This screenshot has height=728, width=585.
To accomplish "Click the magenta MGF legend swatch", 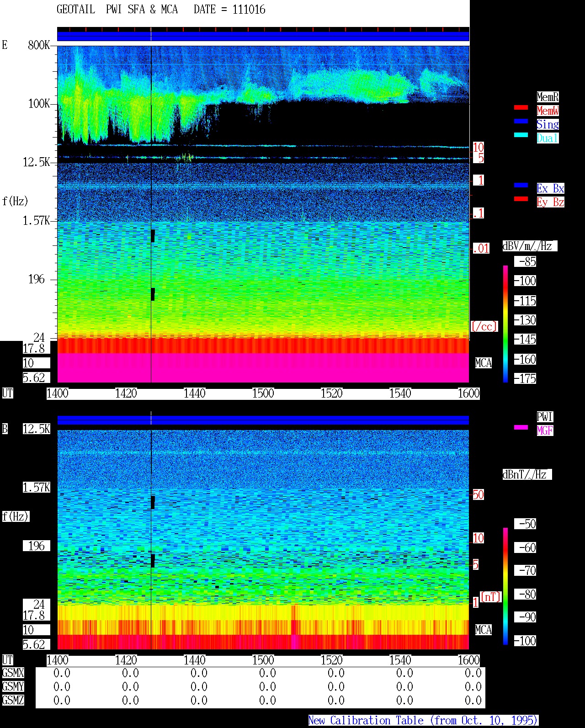I will [521, 428].
